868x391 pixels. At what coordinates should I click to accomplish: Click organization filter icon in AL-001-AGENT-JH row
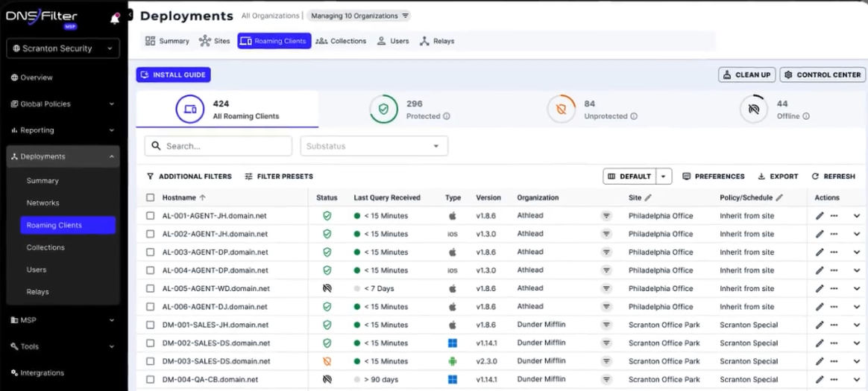[x=606, y=216]
